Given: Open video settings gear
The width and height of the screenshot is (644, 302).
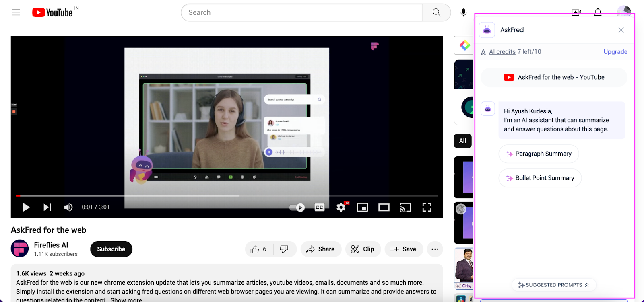Looking at the screenshot, I should click(x=342, y=207).
